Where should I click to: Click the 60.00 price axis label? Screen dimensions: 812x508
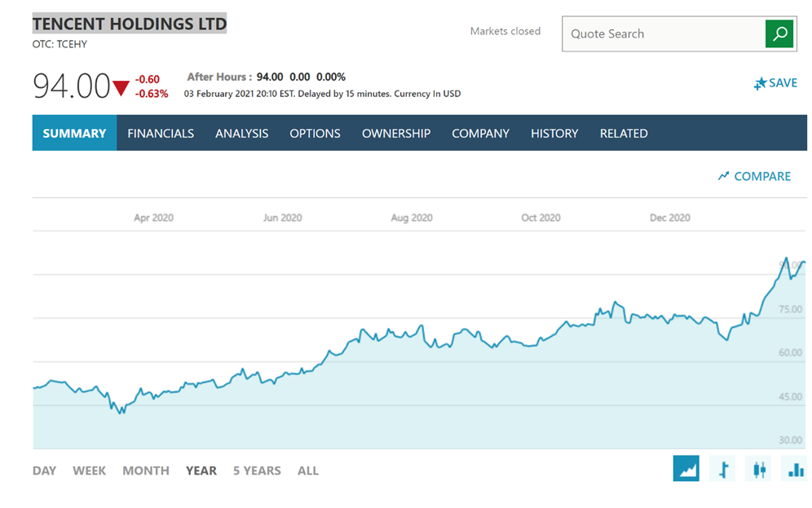pos(790,352)
